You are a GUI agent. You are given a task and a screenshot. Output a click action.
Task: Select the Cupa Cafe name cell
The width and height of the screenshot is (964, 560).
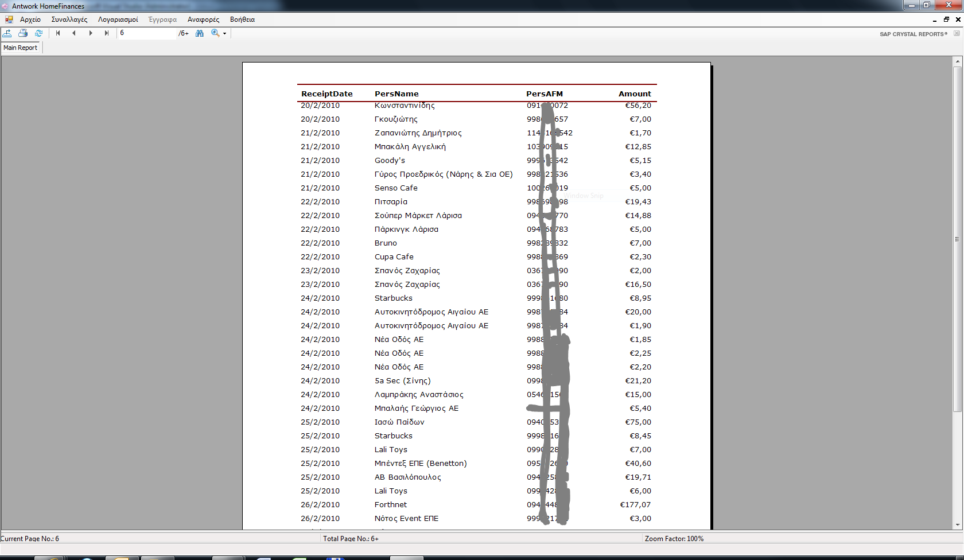[394, 257]
